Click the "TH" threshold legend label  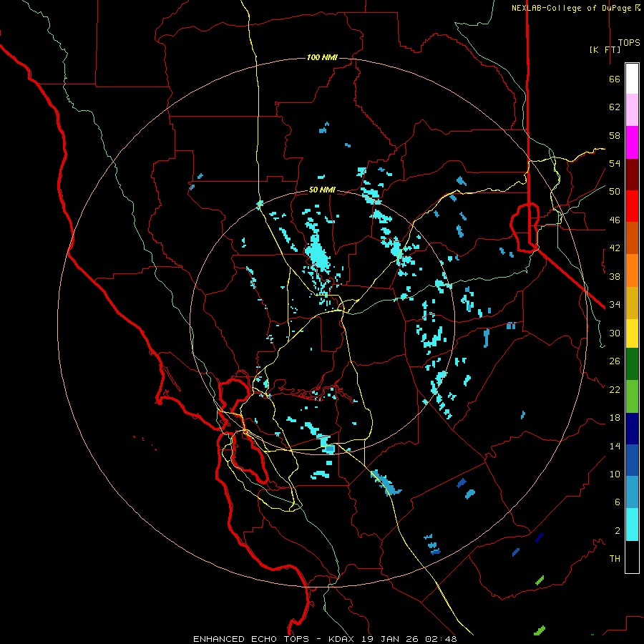click(x=615, y=558)
